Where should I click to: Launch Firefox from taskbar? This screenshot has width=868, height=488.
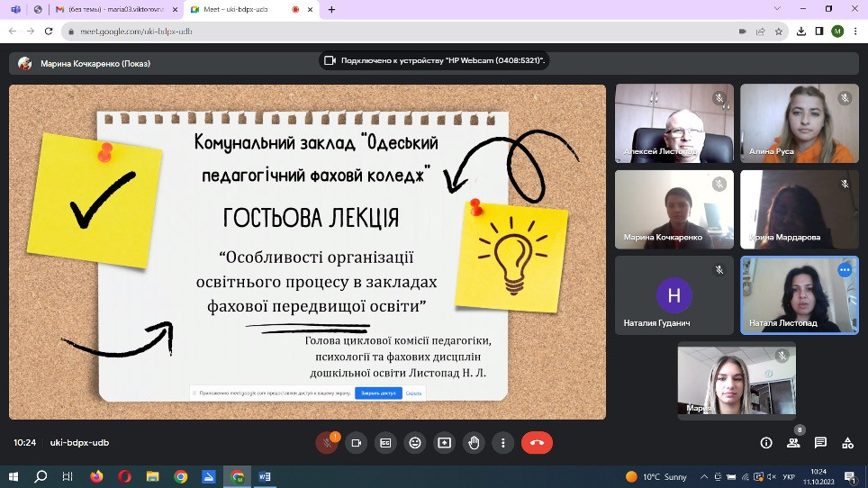tap(96, 476)
